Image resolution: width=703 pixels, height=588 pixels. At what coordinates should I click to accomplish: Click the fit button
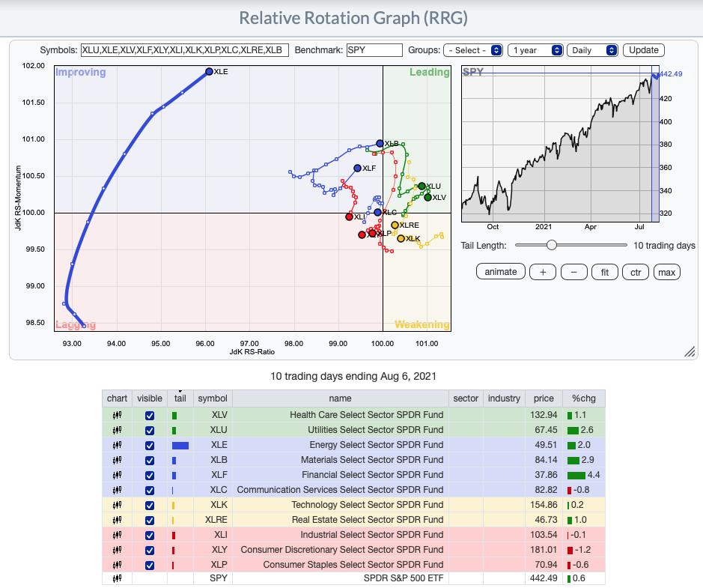tap(605, 272)
